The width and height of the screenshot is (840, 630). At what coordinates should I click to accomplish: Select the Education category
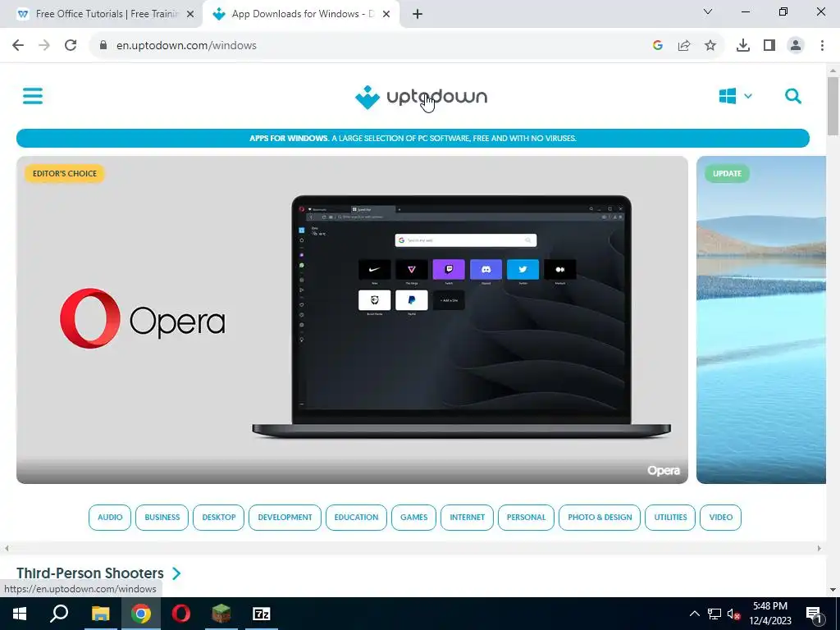[356, 518]
